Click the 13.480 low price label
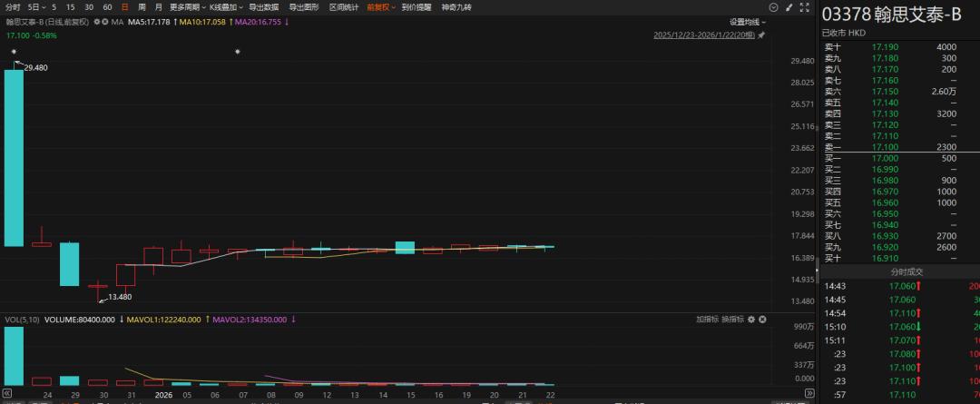 point(120,297)
